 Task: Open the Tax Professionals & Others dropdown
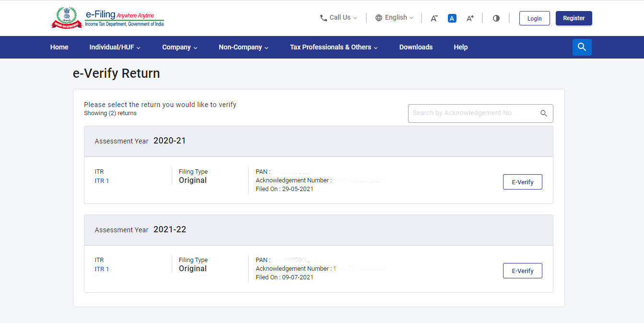point(333,47)
